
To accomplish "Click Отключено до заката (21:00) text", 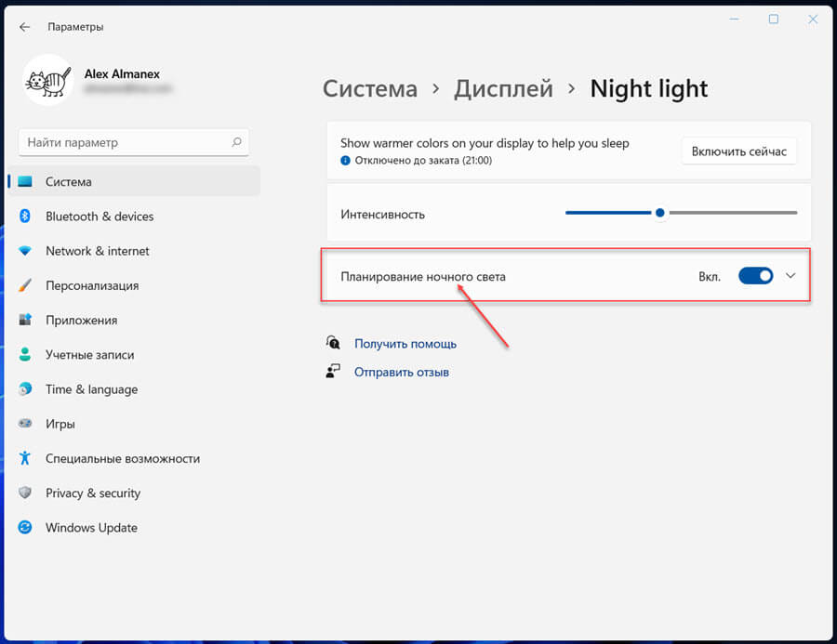I will pyautogui.click(x=423, y=160).
